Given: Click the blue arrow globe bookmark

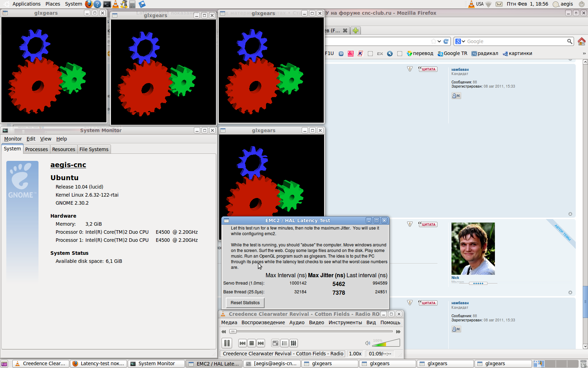Looking at the screenshot, I should (390, 54).
